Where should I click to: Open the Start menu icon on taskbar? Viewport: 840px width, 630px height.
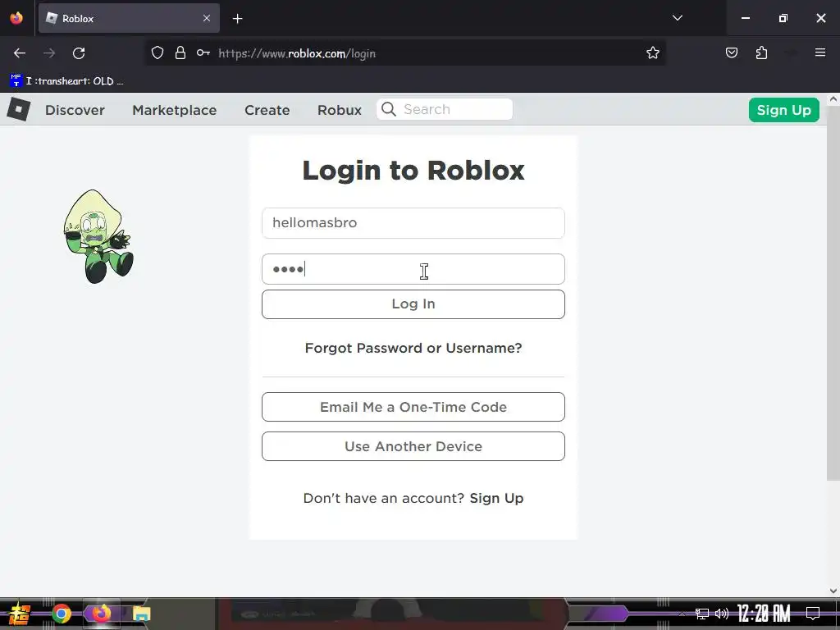[19, 614]
